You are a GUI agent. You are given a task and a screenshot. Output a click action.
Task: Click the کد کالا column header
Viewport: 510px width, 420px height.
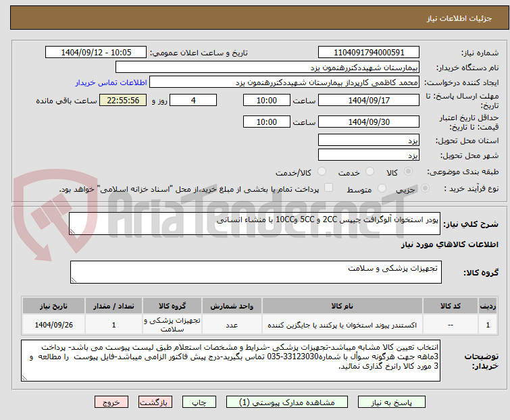point(451,306)
